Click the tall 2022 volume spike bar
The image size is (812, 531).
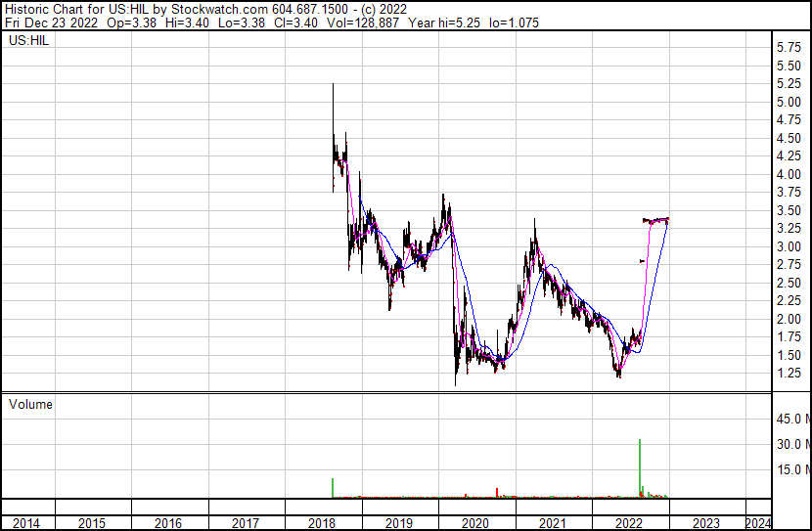[640, 469]
